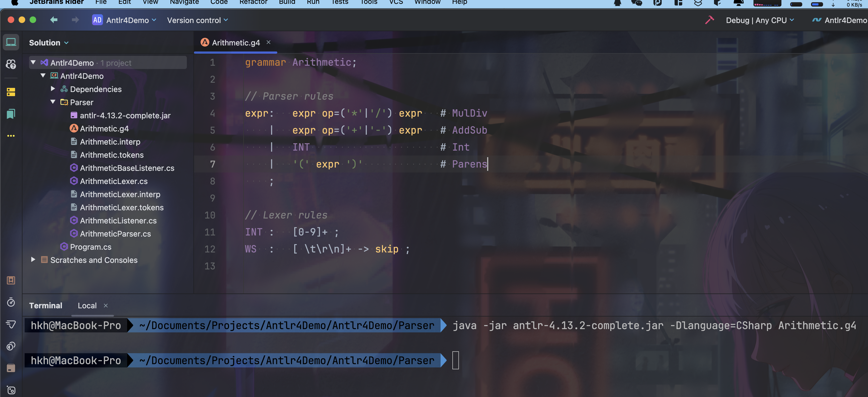Click the forward navigation arrow
The width and height of the screenshot is (868, 397).
pos(75,20)
